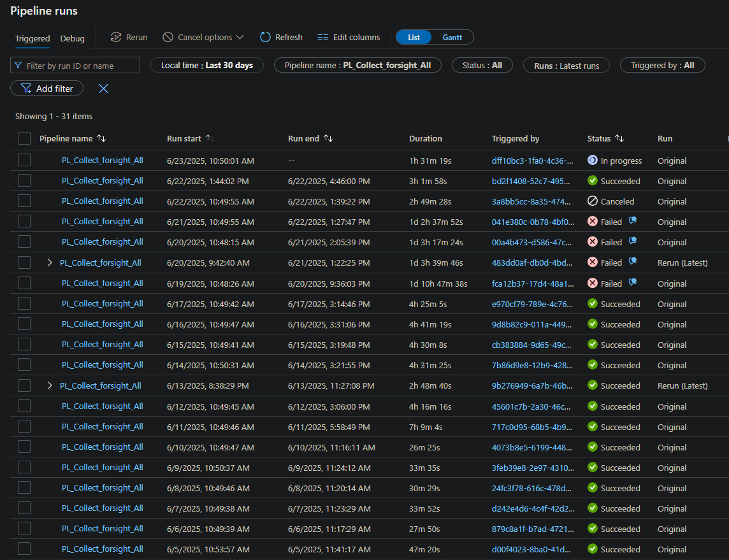This screenshot has width=729, height=560.
Task: Open Edit columns panel
Action: pyautogui.click(x=349, y=37)
